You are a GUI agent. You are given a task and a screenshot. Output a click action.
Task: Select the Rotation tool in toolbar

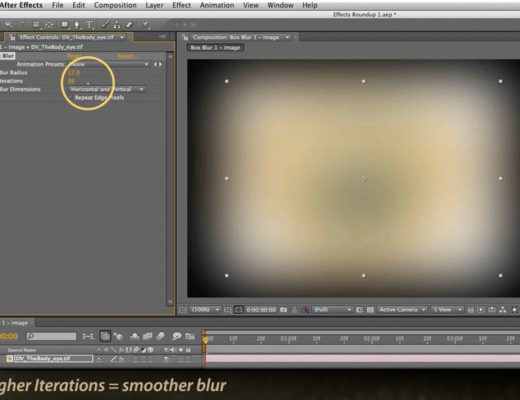[x=22, y=24]
